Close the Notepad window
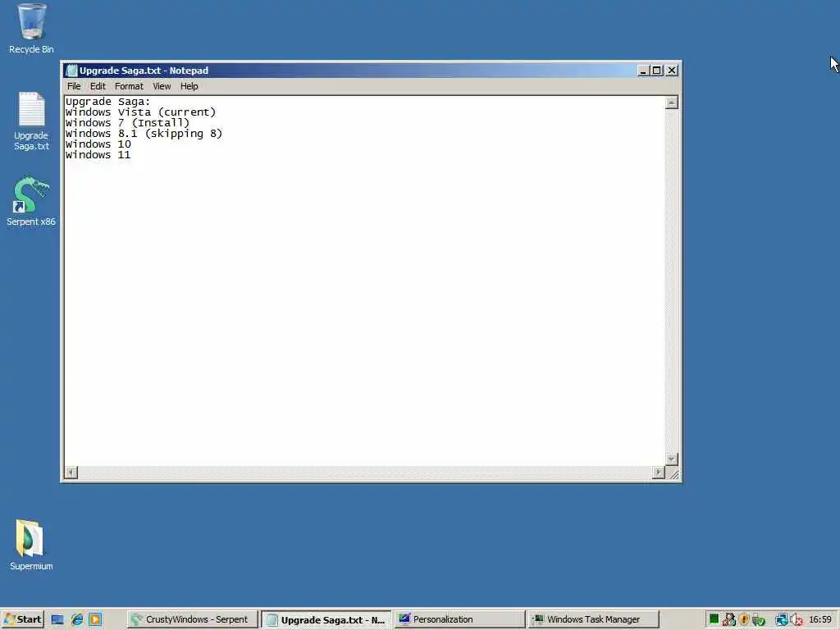 click(671, 71)
